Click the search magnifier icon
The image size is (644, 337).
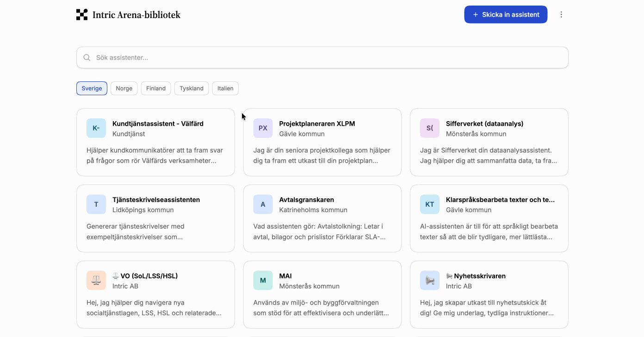click(x=87, y=58)
